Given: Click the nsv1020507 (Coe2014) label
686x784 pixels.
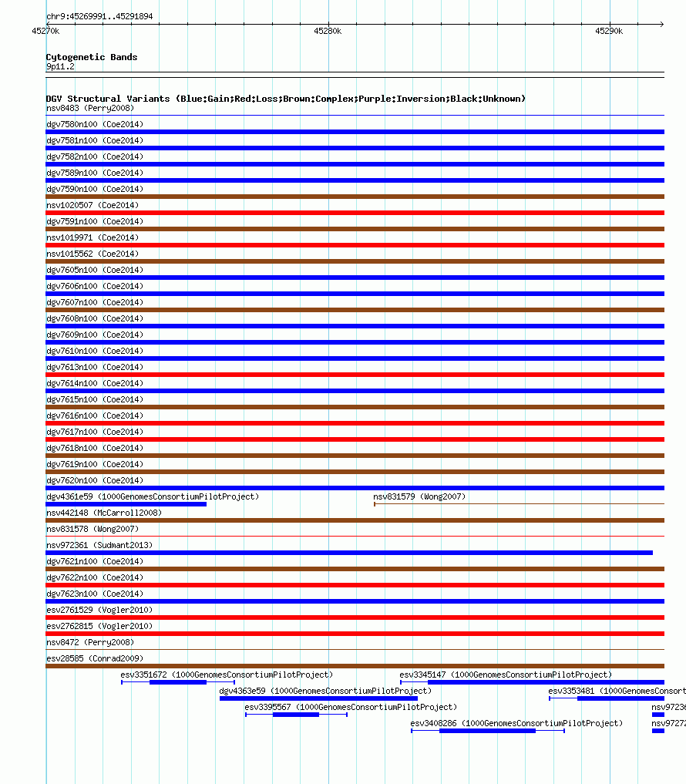Looking at the screenshot, I should point(92,206).
